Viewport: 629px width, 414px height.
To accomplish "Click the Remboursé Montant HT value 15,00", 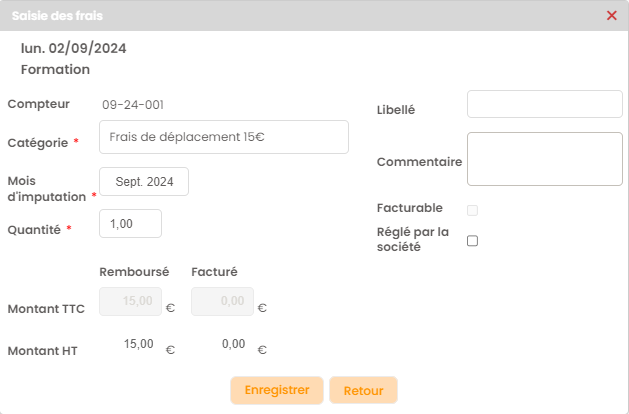I will 138,344.
